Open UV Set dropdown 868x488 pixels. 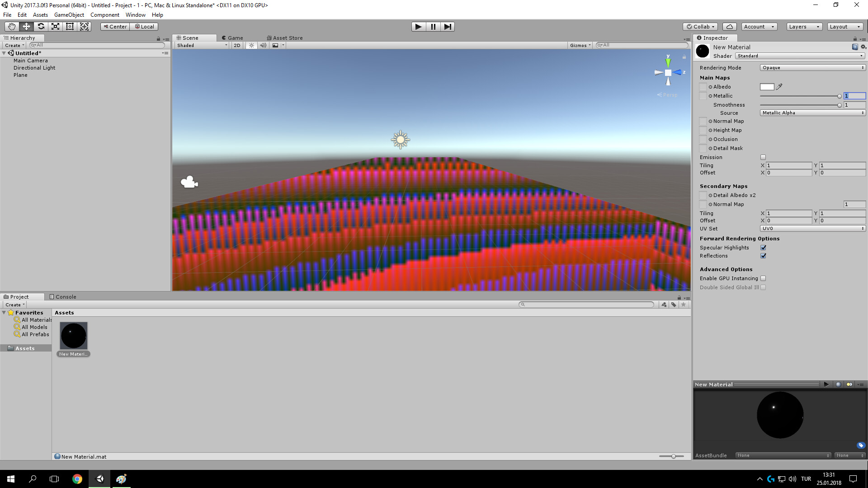(x=813, y=229)
